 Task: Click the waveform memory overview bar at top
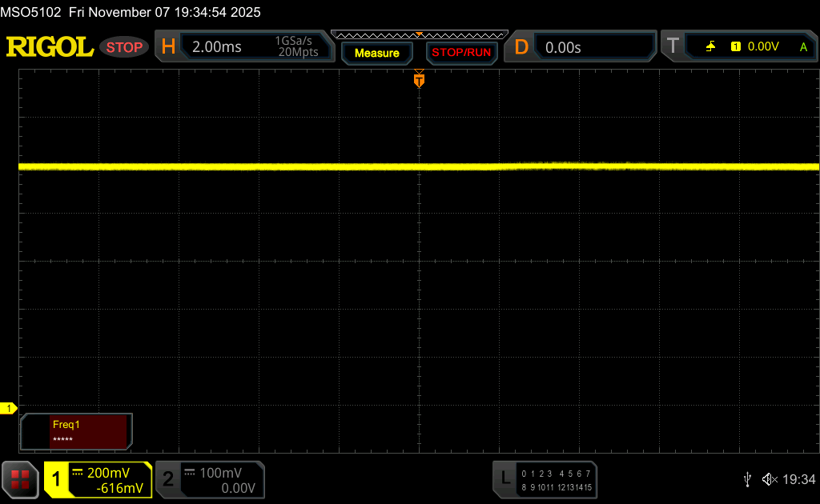[419, 35]
